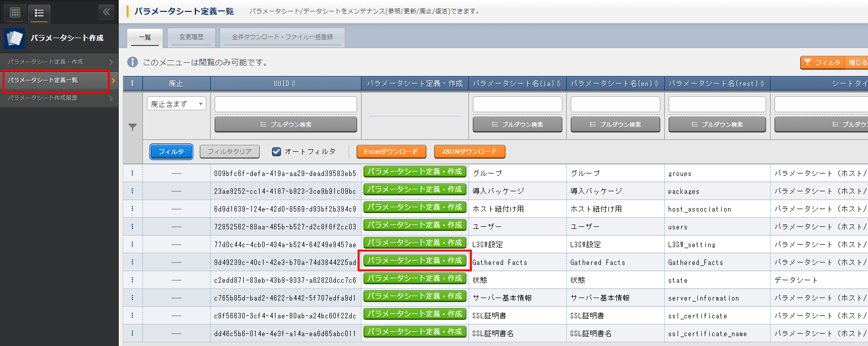Viewport: 868px width, 346px height.
Task: Focus the パラメータシート名(en) filter input
Action: pos(615,104)
